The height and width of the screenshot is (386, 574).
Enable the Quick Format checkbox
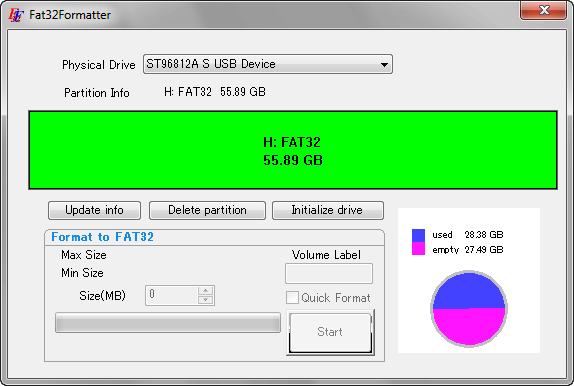[292, 297]
